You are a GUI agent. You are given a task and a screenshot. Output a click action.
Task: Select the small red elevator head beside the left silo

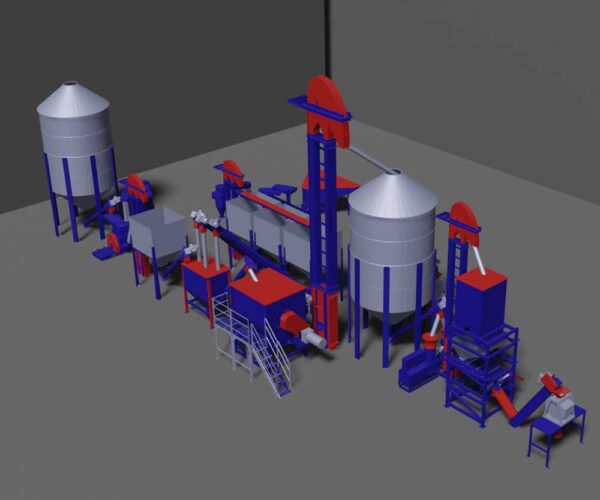tap(134, 187)
